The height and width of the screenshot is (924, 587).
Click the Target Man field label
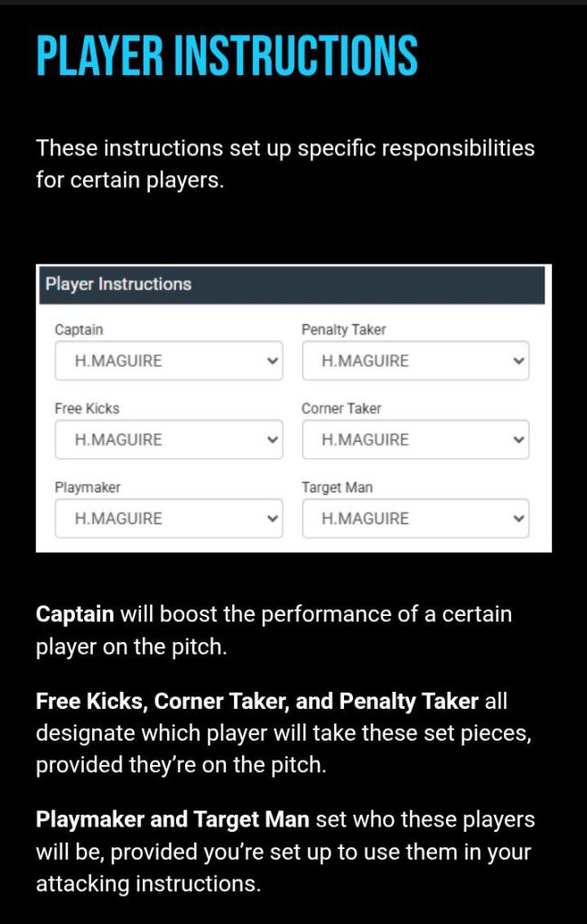tap(337, 488)
